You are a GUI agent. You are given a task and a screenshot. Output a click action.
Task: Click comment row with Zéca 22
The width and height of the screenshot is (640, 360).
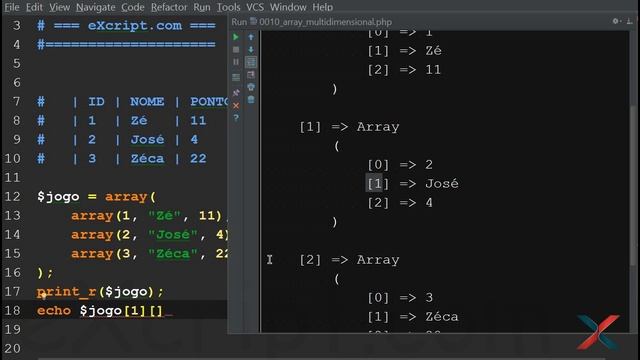tap(122, 158)
